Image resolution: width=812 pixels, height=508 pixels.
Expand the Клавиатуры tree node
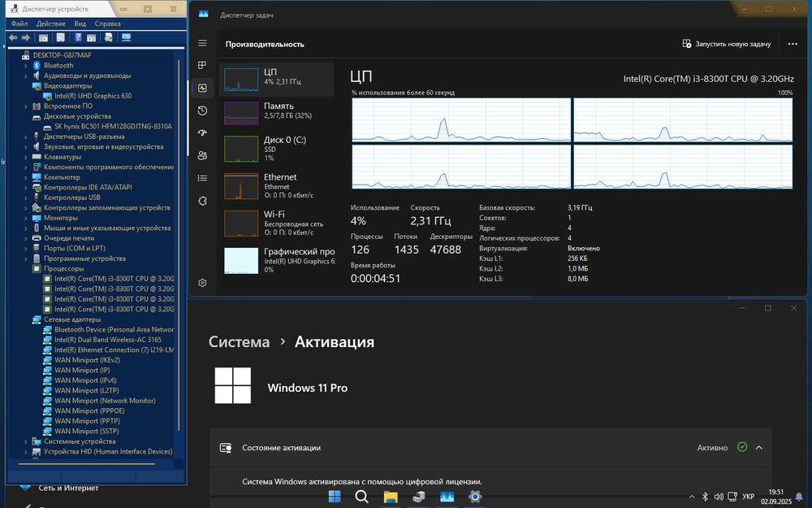pos(26,157)
